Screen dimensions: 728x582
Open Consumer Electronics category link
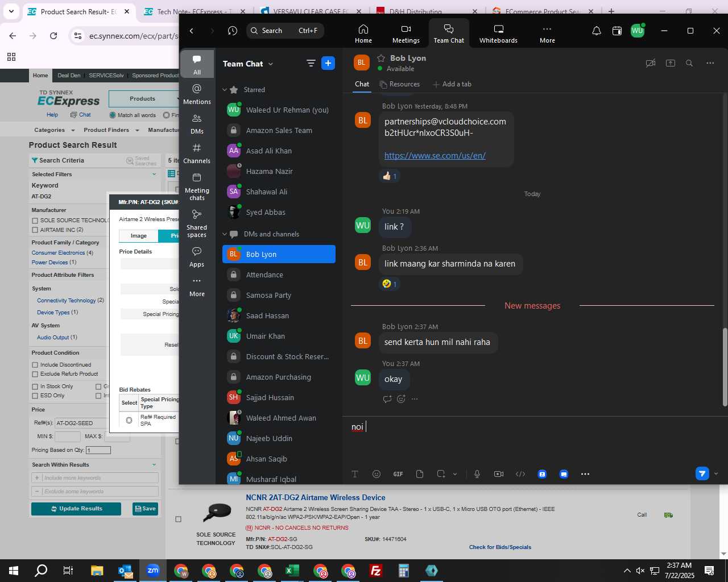point(58,253)
